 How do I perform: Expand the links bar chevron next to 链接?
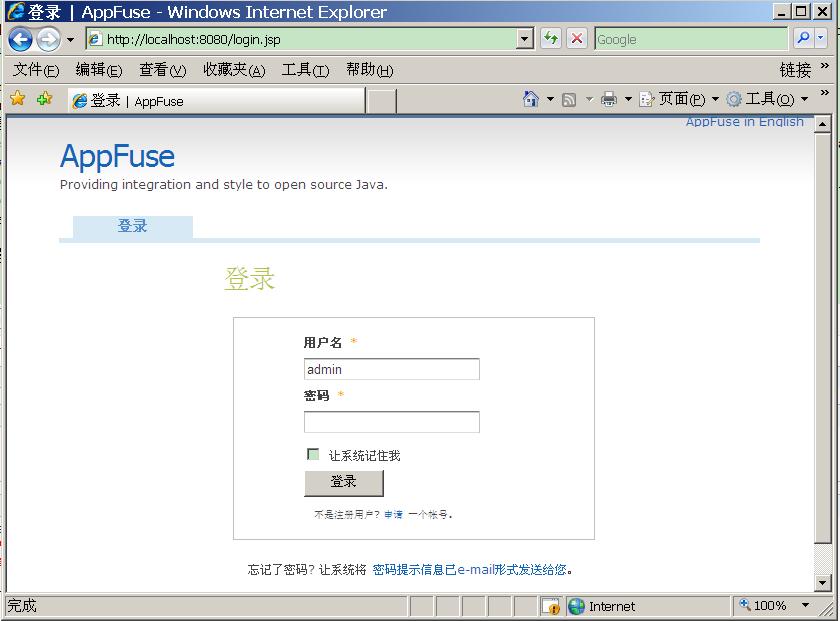tap(824, 65)
